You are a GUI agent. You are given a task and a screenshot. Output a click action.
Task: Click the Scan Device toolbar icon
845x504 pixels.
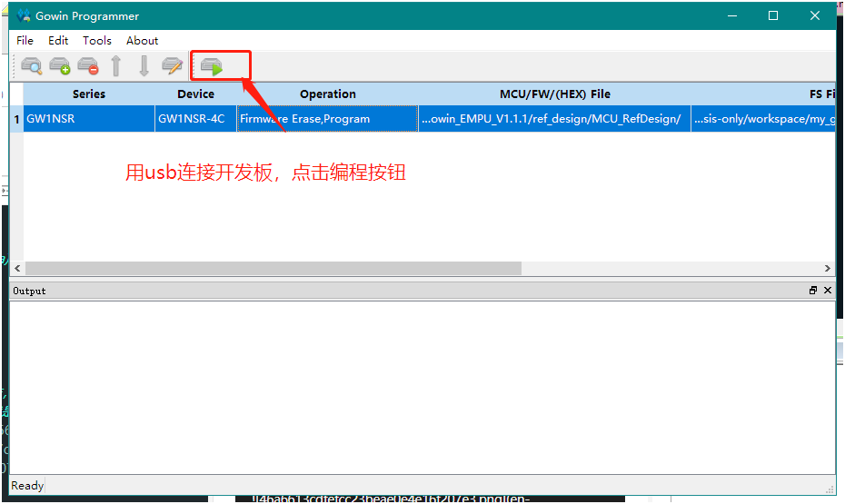tap(32, 66)
